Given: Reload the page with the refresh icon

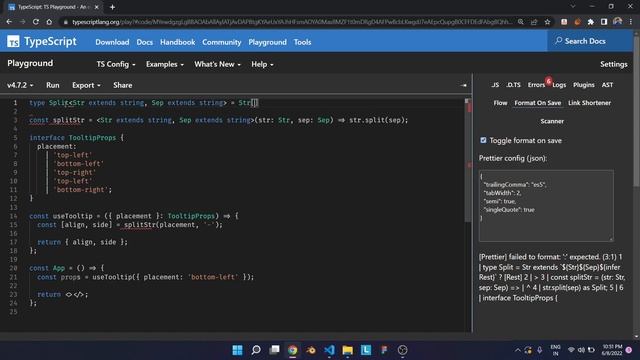Looking at the screenshot, I should tap(36, 22).
